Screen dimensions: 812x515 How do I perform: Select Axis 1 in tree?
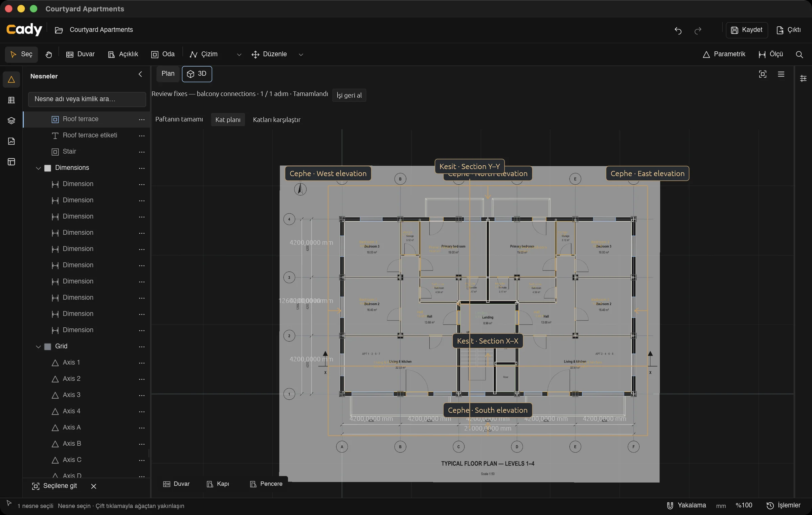point(87,363)
